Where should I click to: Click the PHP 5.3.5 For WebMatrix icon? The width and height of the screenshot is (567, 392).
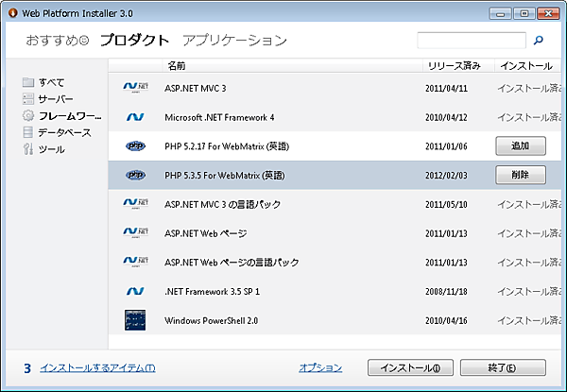click(x=135, y=175)
